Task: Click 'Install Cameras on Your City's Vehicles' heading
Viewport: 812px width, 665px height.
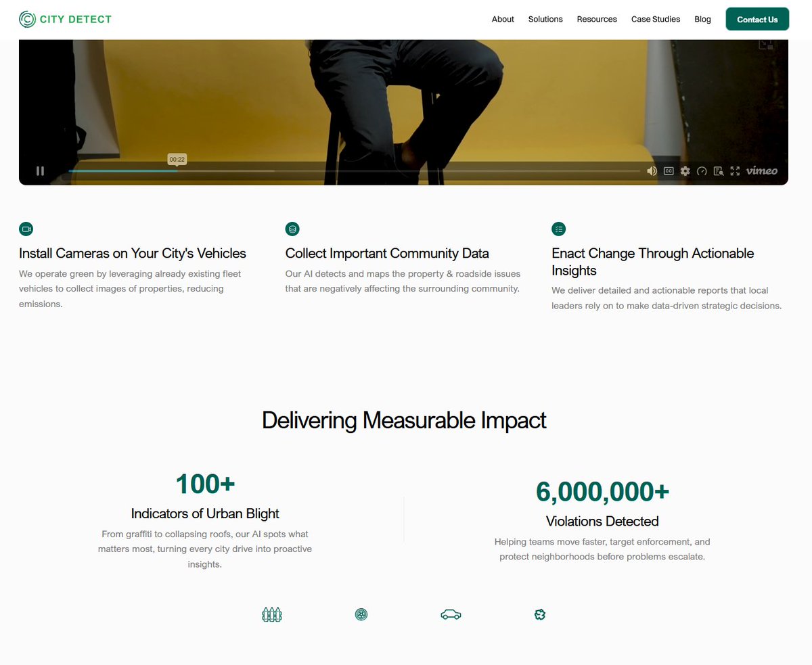Action: [x=133, y=253]
